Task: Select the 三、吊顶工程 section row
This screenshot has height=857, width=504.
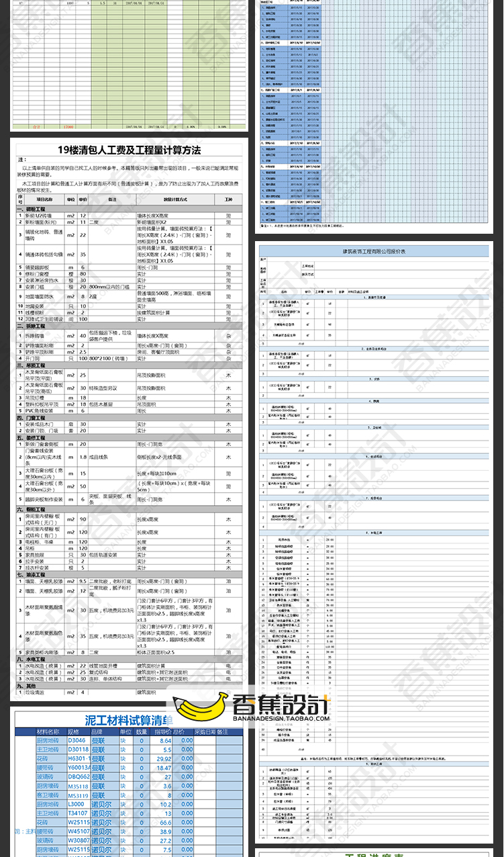Action: 34,365
